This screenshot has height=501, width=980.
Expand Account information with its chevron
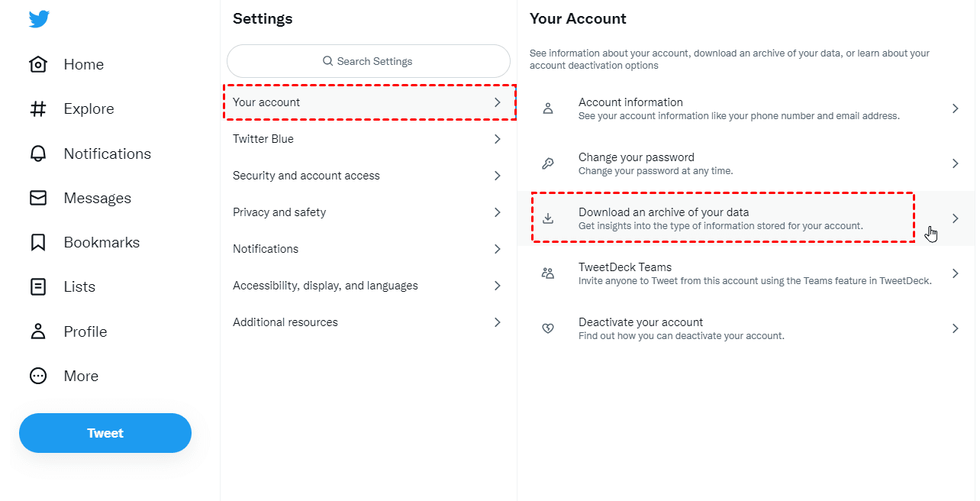pyautogui.click(x=955, y=108)
